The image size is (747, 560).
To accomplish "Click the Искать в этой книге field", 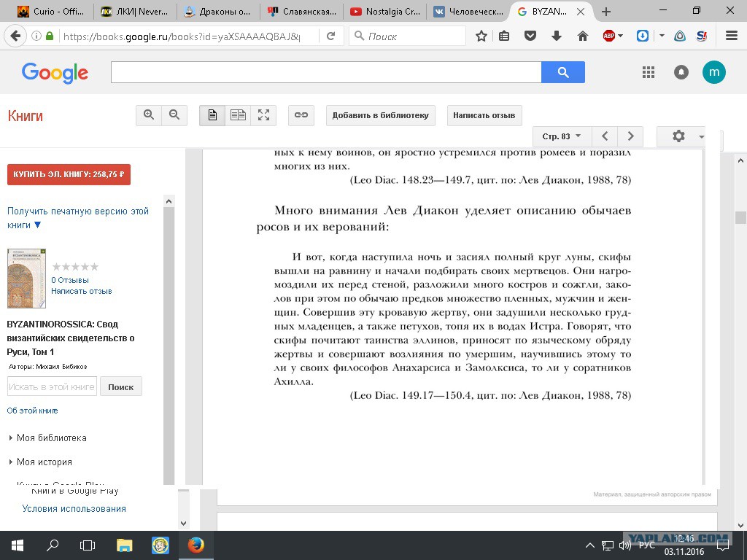I will click(52, 386).
